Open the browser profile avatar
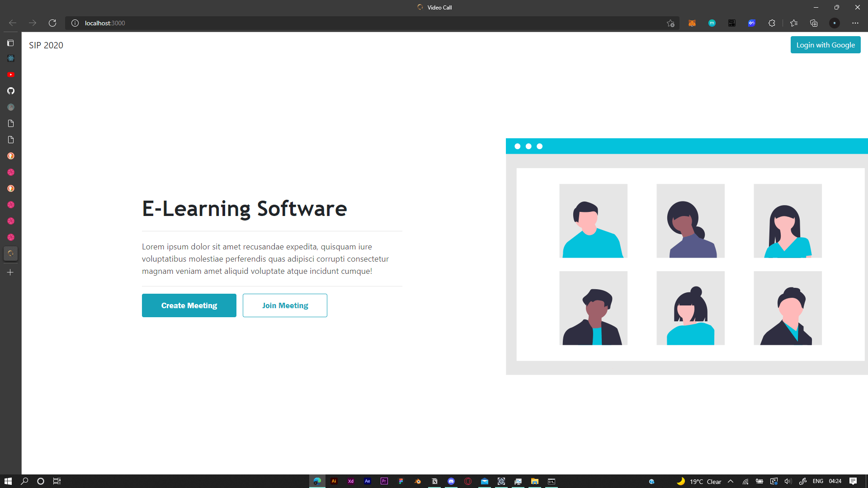This screenshot has height=488, width=868. (x=835, y=23)
